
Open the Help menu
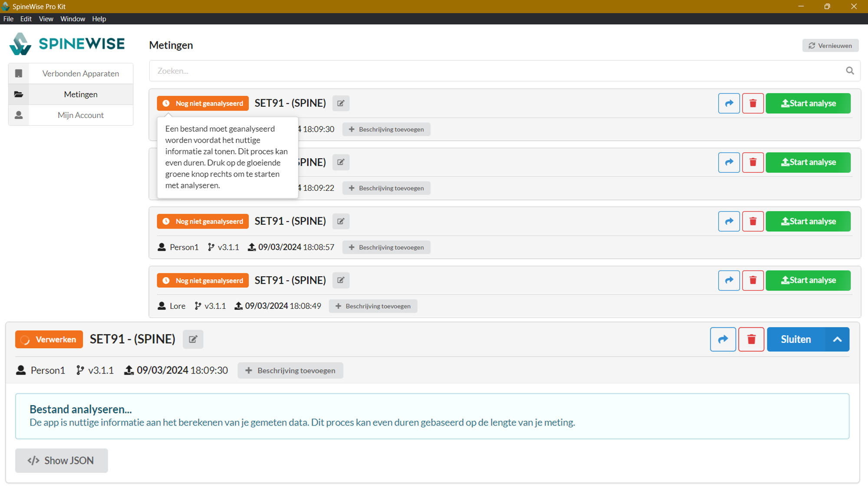(99, 19)
